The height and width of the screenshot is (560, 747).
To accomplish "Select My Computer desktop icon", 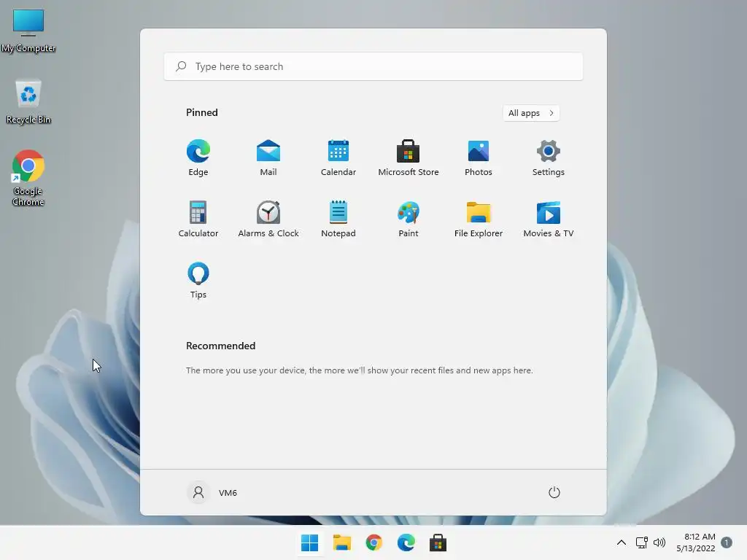I will coord(28,31).
